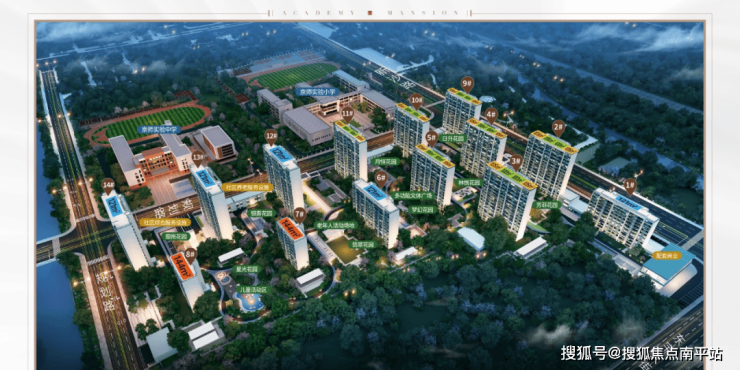Click the 日升花园 garden label
The width and height of the screenshot is (740, 370).
pyautogui.click(x=452, y=139)
